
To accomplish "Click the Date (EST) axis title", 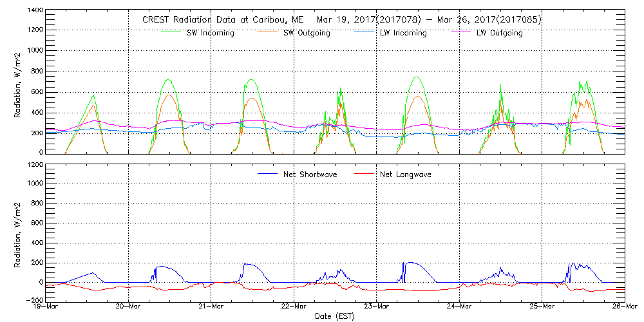I will point(335,316).
